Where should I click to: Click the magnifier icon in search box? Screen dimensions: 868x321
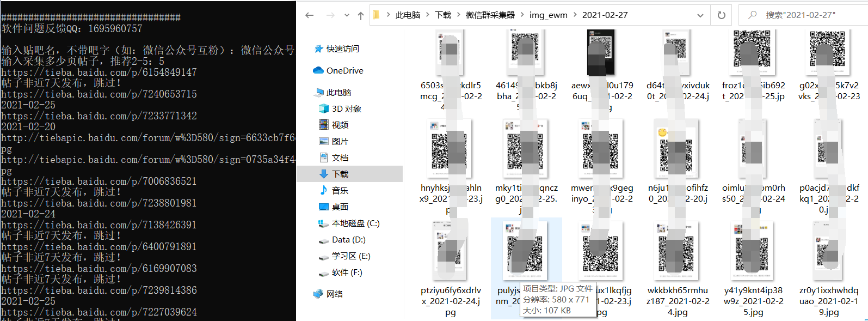click(x=753, y=15)
